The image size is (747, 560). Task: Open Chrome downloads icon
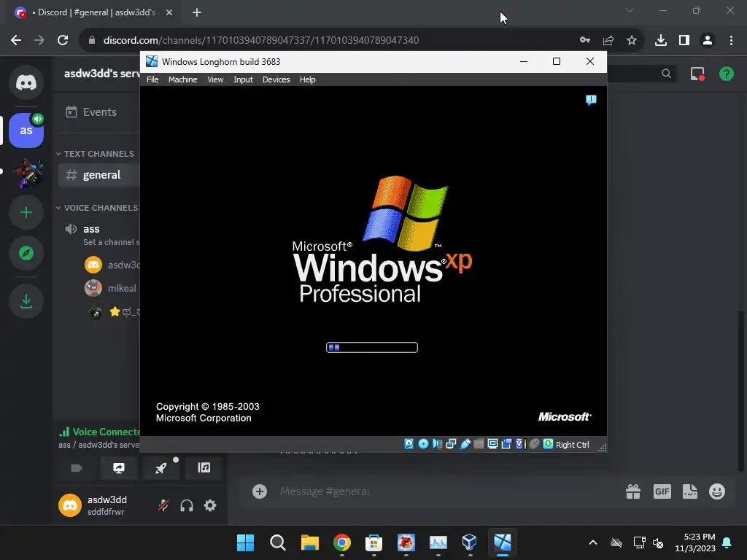click(x=661, y=41)
